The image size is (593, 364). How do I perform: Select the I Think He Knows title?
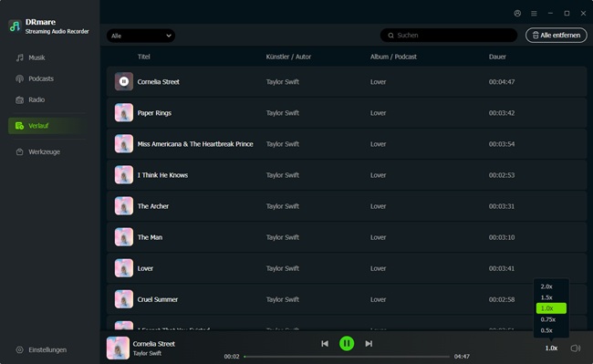162,175
